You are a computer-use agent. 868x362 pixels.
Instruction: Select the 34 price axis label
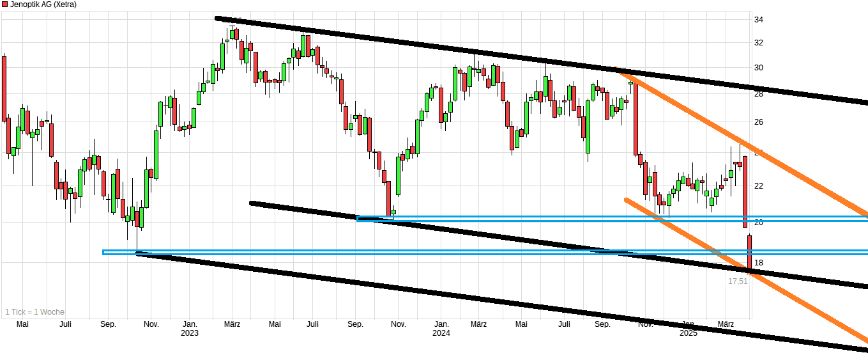coord(759,20)
